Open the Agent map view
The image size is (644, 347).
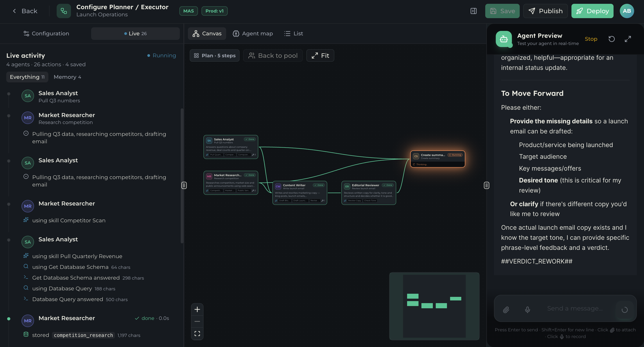253,34
